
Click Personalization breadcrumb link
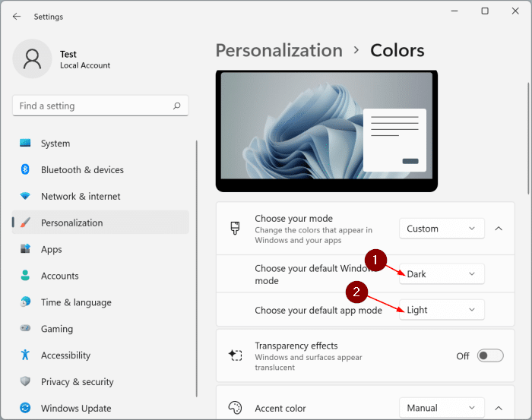(279, 51)
